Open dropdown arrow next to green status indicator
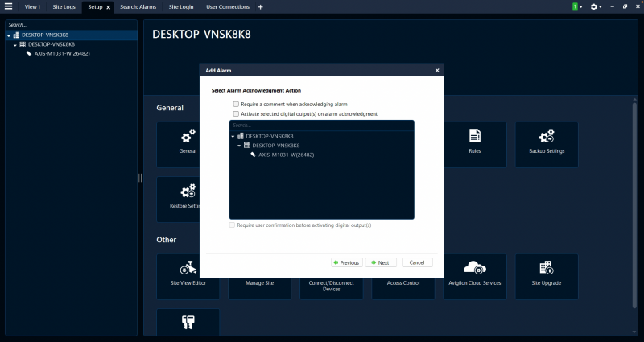This screenshot has width=644, height=342. tap(580, 7)
